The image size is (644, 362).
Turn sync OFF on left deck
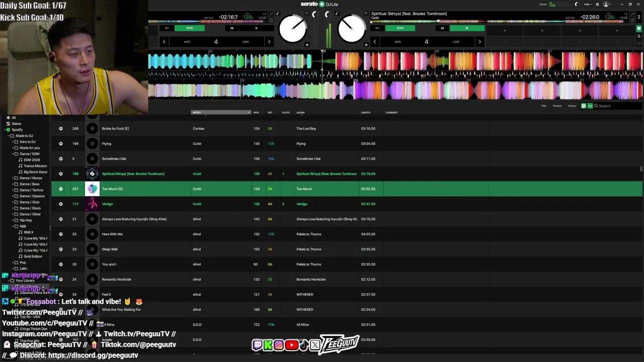click(x=167, y=28)
